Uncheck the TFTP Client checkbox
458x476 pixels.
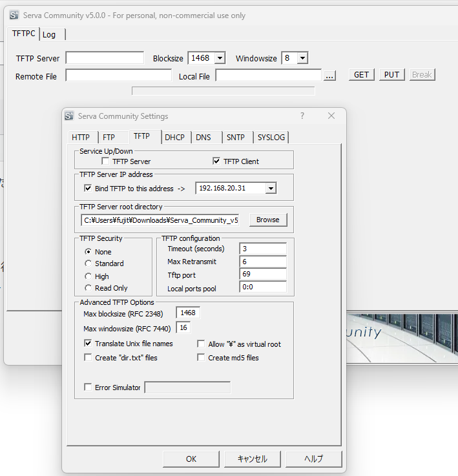(216, 161)
